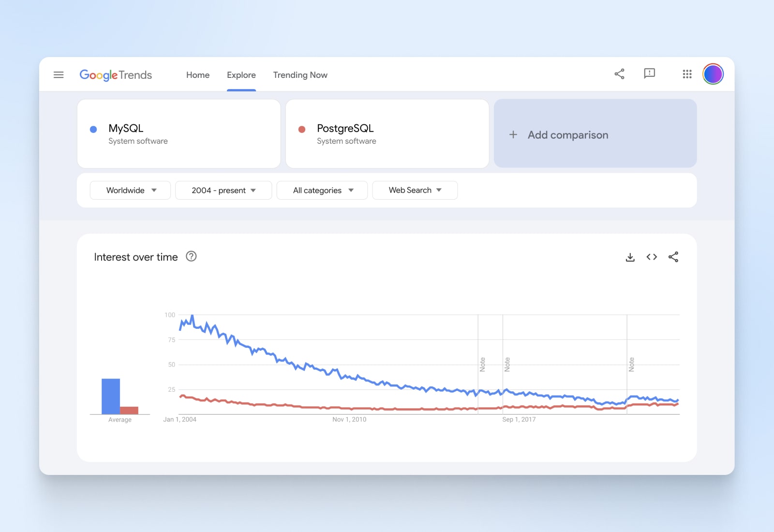Click the MySQL search term card
Viewport: 774px width, 532px height.
tap(179, 134)
